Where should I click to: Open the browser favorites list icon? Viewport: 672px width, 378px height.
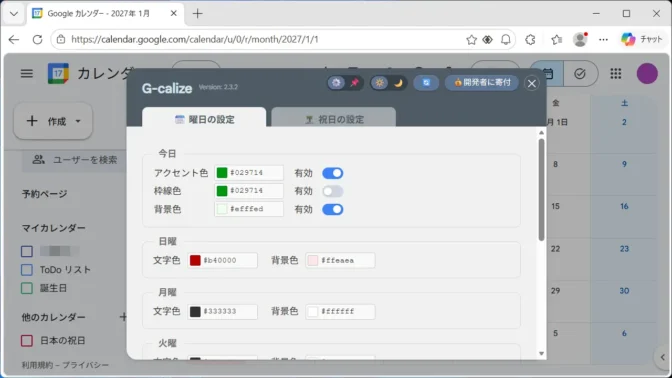click(556, 39)
